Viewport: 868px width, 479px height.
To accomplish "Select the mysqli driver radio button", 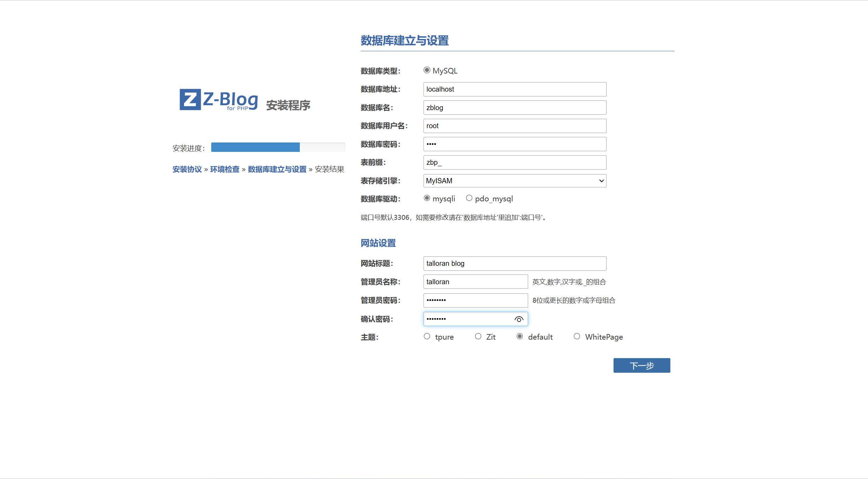I will pos(427,198).
